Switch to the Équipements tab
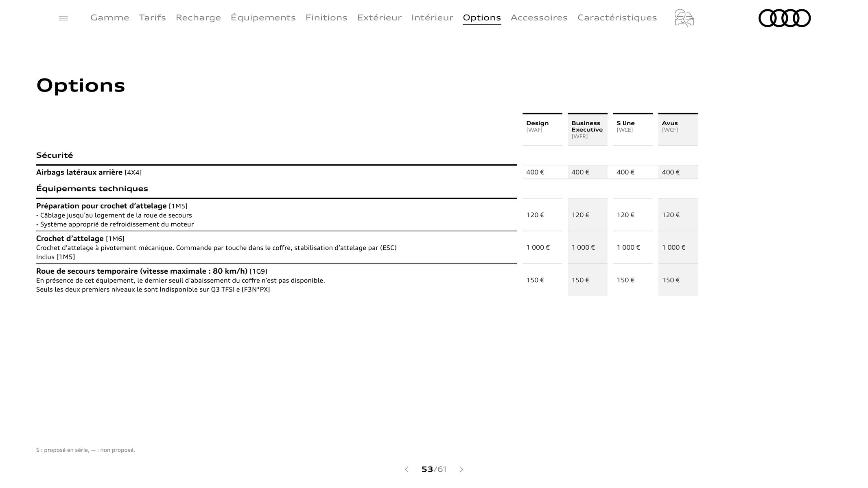Screen dimensions: 868x488 pos(263,17)
